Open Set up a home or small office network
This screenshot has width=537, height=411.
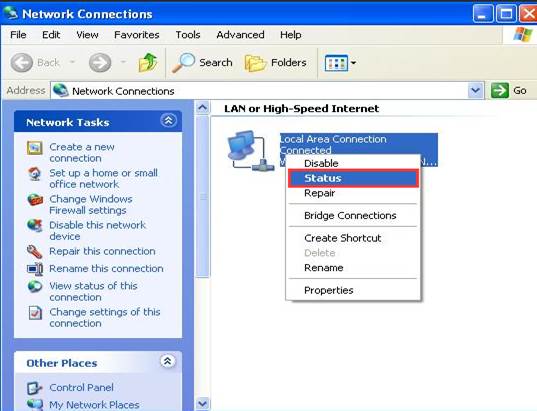tap(103, 178)
